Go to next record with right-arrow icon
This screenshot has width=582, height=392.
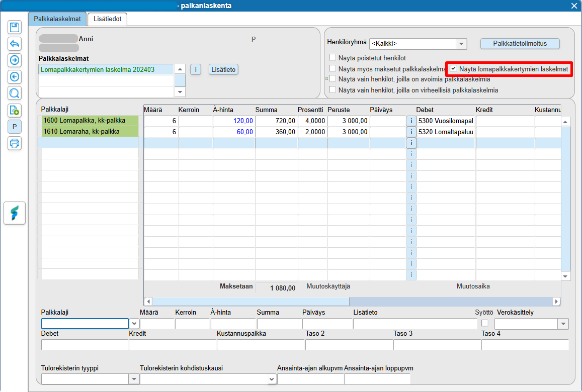(15, 60)
